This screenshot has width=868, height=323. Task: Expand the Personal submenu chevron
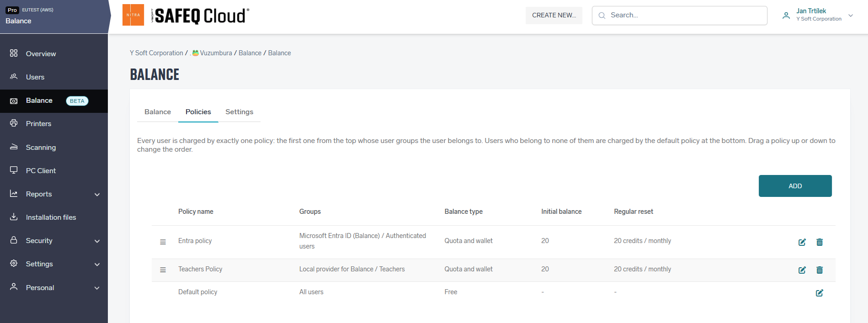pyautogui.click(x=97, y=288)
